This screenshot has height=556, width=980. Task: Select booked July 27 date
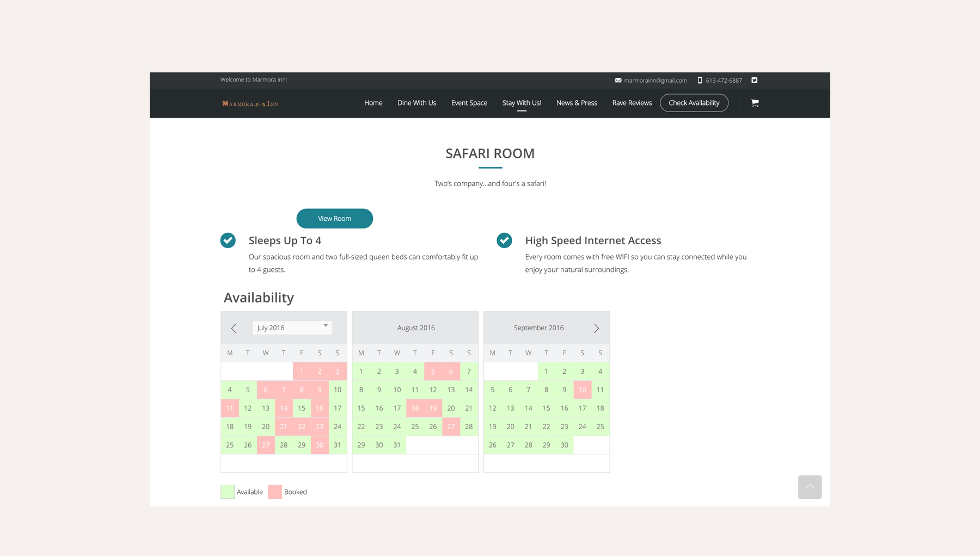pyautogui.click(x=266, y=445)
